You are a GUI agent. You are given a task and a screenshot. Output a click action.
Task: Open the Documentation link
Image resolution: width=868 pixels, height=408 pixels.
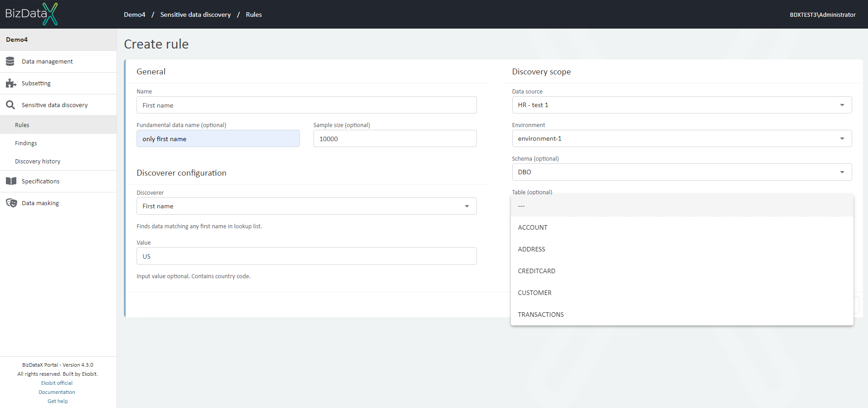[x=57, y=392]
